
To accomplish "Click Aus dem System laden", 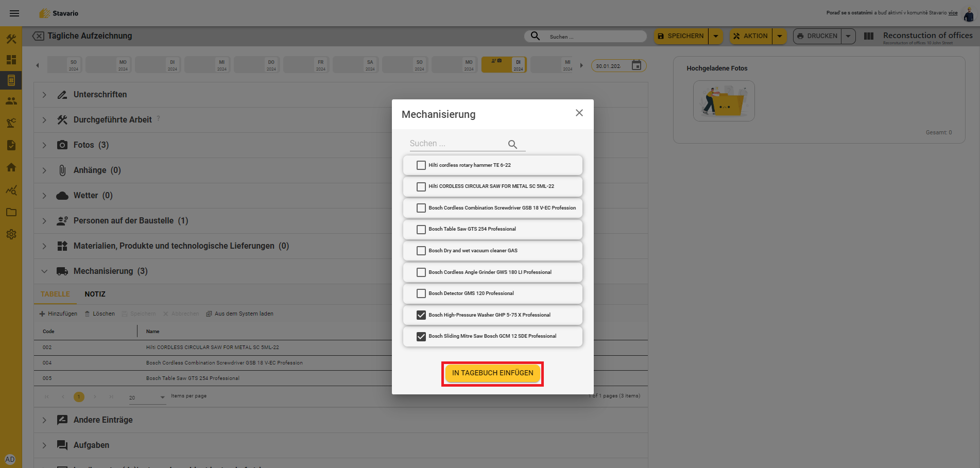I will coord(239,314).
